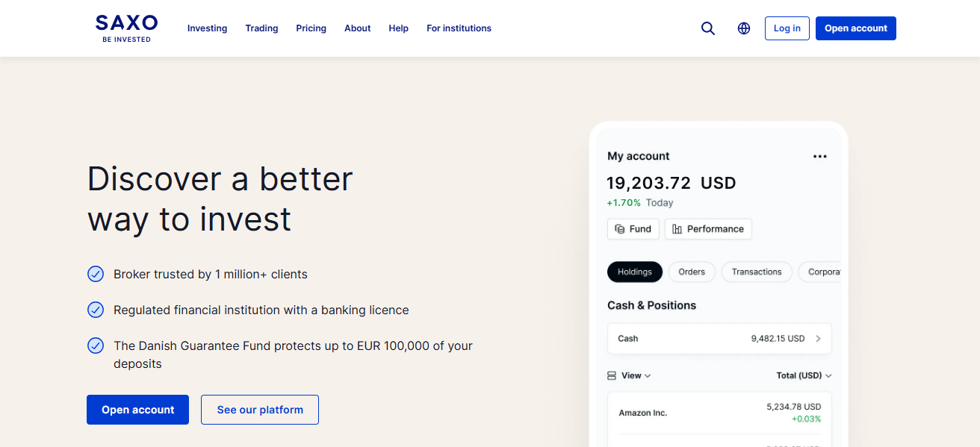Click the globe language icon
The width and height of the screenshot is (980, 447).
743,28
